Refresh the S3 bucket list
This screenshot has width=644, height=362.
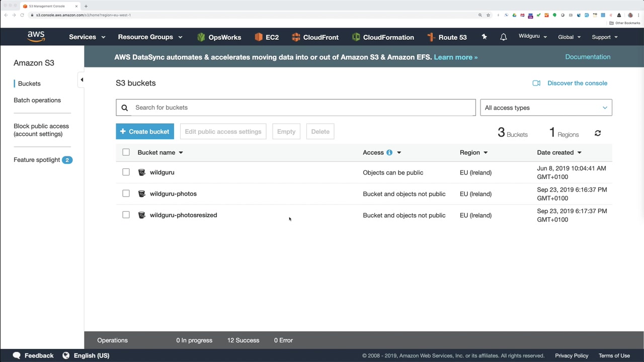click(x=598, y=133)
